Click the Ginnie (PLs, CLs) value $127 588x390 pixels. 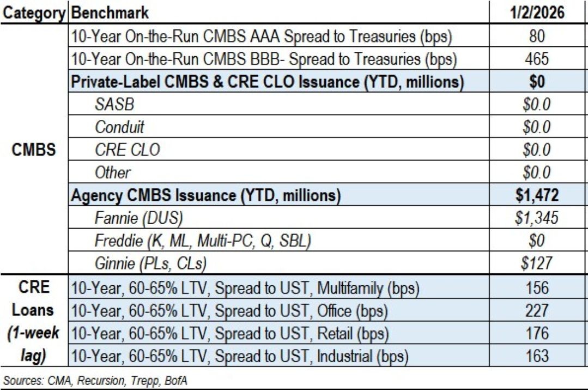pos(537,264)
